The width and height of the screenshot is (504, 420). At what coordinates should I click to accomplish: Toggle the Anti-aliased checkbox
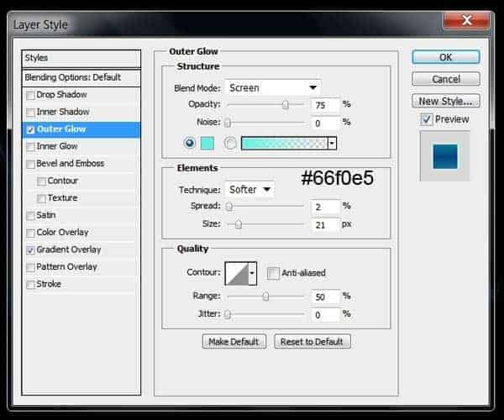coord(273,274)
